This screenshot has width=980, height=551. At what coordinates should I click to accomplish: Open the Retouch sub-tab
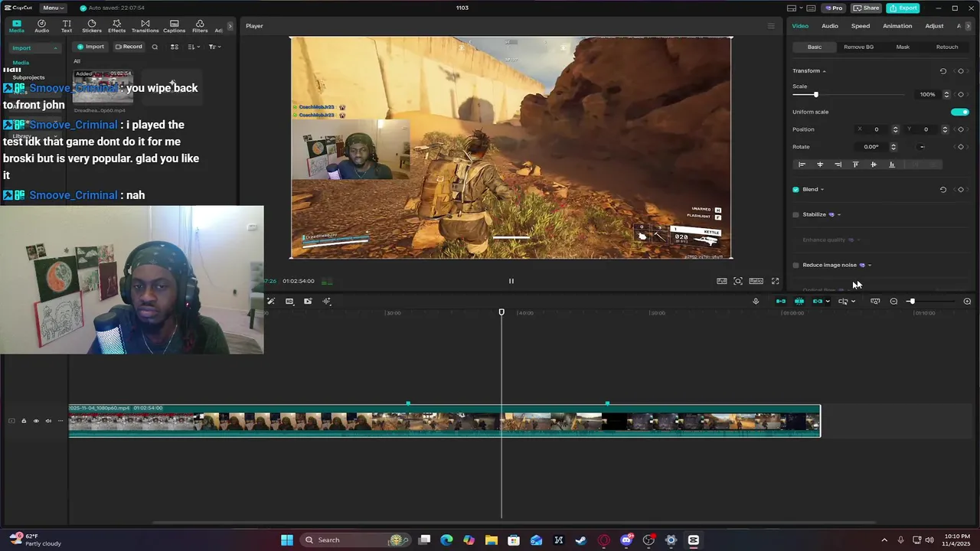[x=947, y=47]
